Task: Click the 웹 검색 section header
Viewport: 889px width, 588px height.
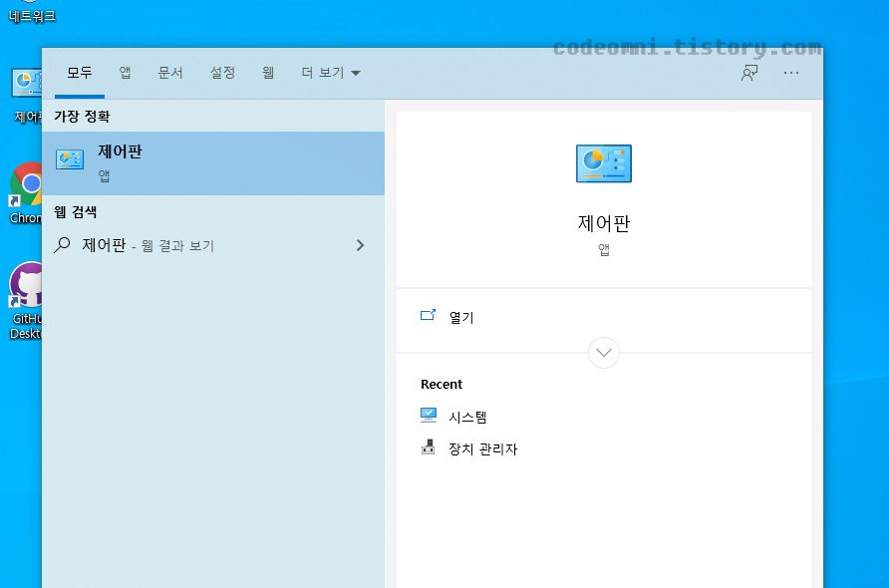Action: coord(76,212)
